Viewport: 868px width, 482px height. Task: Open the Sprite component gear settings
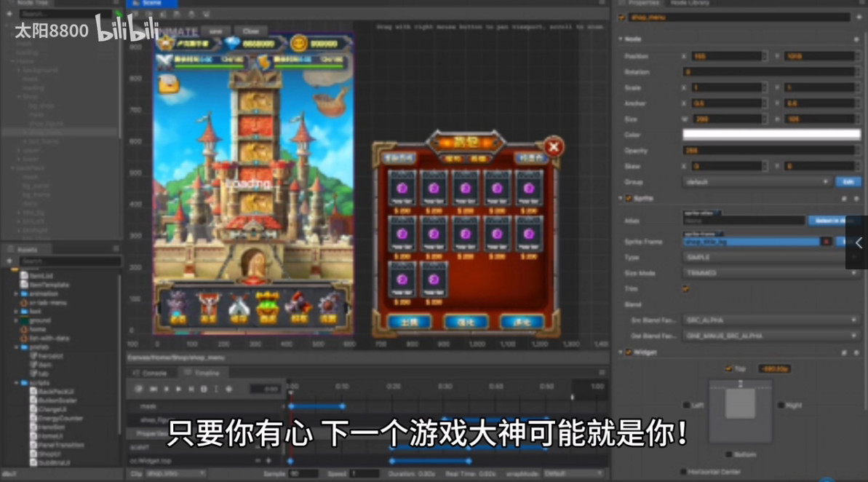pyautogui.click(x=858, y=198)
